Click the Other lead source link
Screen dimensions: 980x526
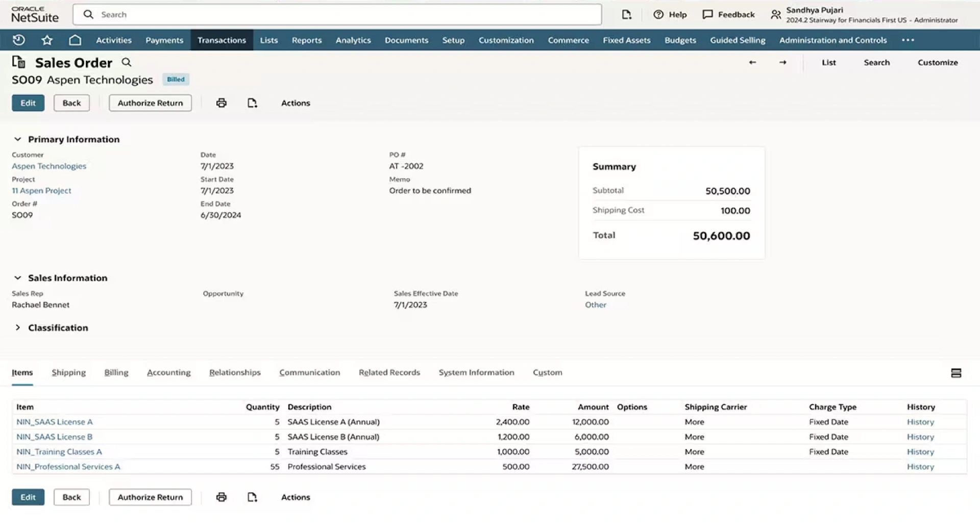[x=595, y=305]
